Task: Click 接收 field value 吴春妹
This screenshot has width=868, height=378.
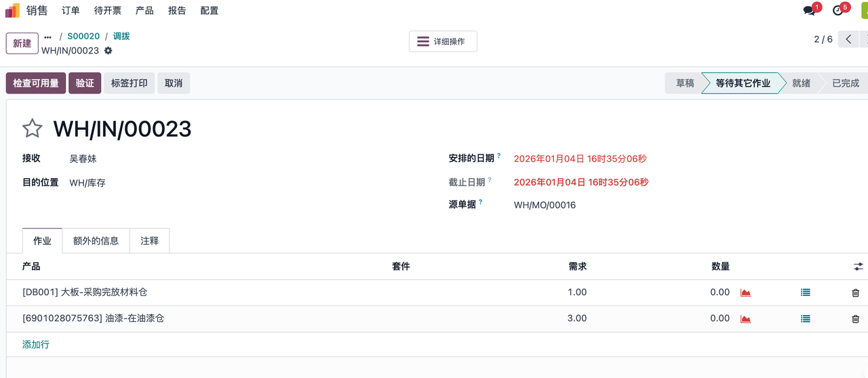Action: point(83,159)
